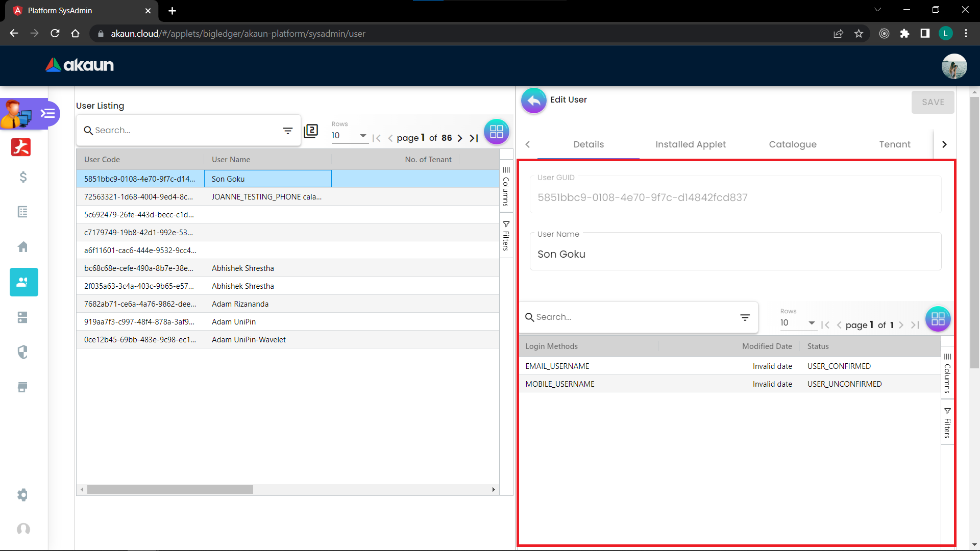Click the back arrow icon beside Edit User
Screen dimensions: 980x551
click(x=533, y=101)
